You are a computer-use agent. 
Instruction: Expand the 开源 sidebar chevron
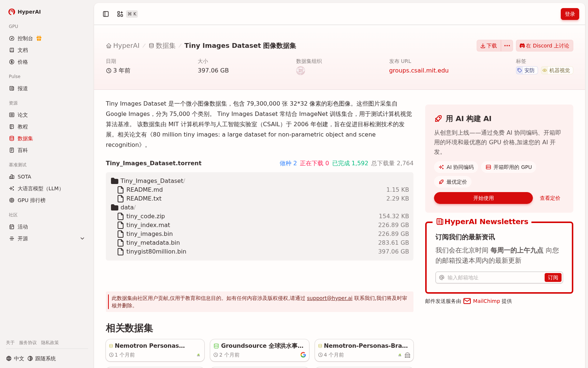82,238
